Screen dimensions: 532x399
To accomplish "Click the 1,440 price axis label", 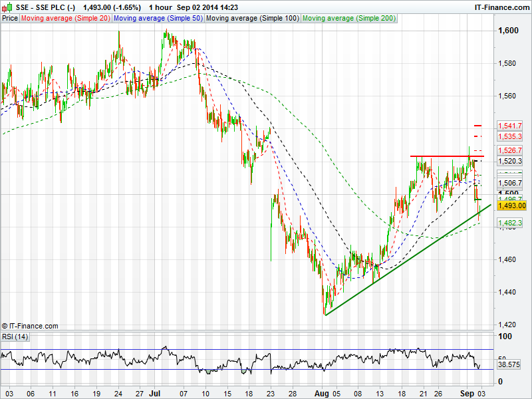I will pyautogui.click(x=507, y=292).
